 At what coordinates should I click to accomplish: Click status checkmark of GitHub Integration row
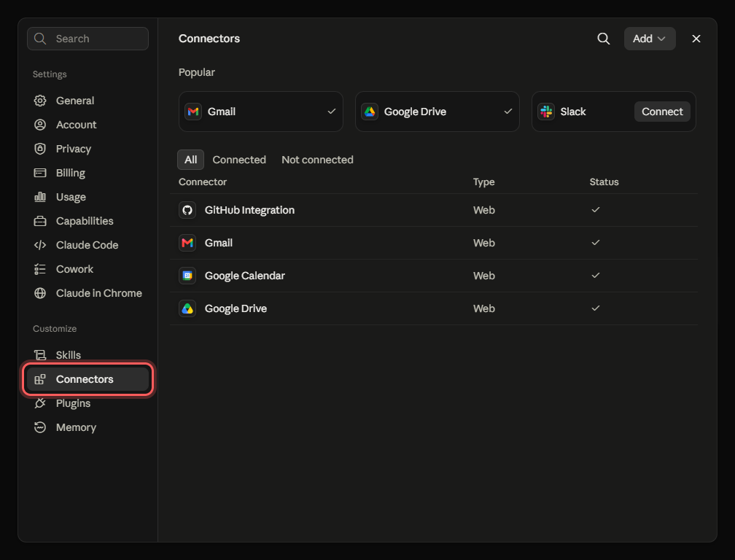596,210
